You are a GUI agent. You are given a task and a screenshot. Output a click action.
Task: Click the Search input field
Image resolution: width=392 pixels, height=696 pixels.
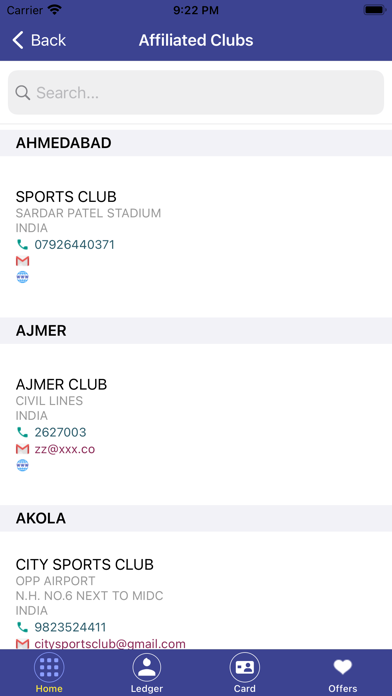point(196,92)
